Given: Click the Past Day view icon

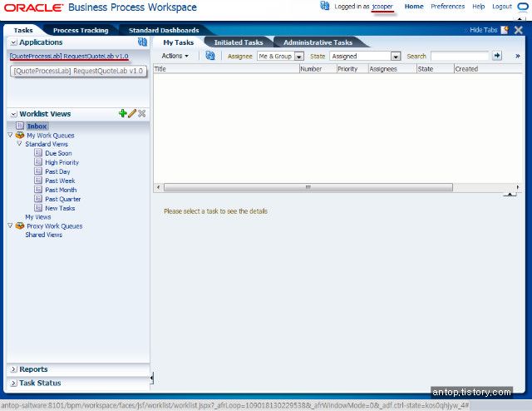Looking at the screenshot, I should pyautogui.click(x=38, y=171).
